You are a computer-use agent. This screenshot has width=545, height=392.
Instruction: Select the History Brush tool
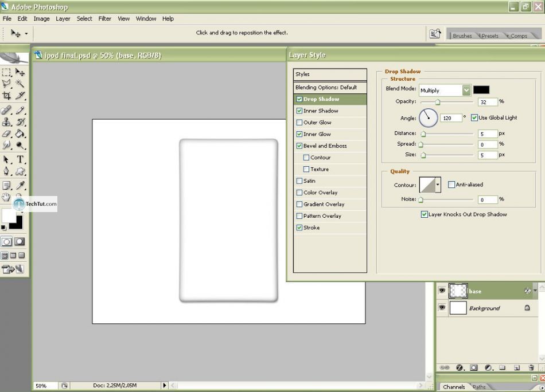pos(20,122)
